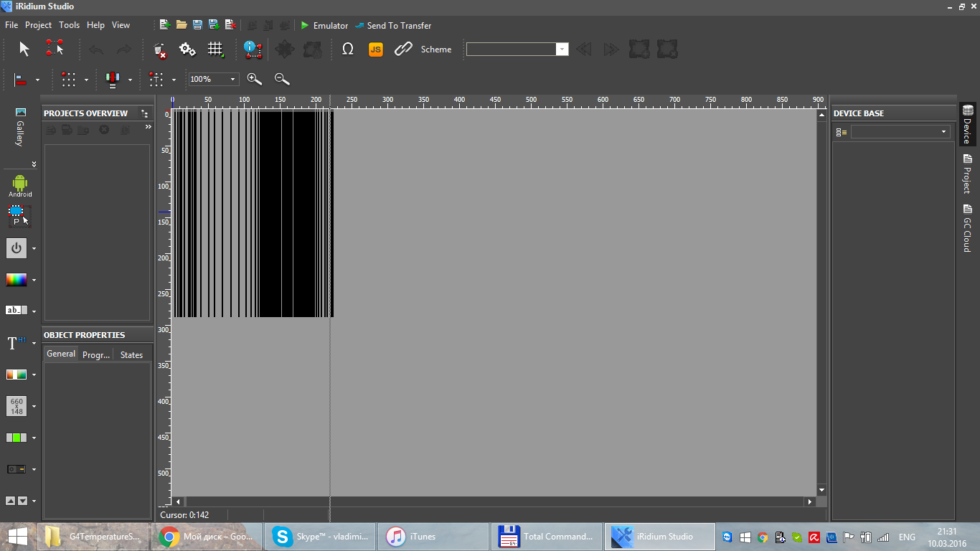980x551 pixels.
Task: Expand the power button tool dropdown arrow
Action: [34, 249]
